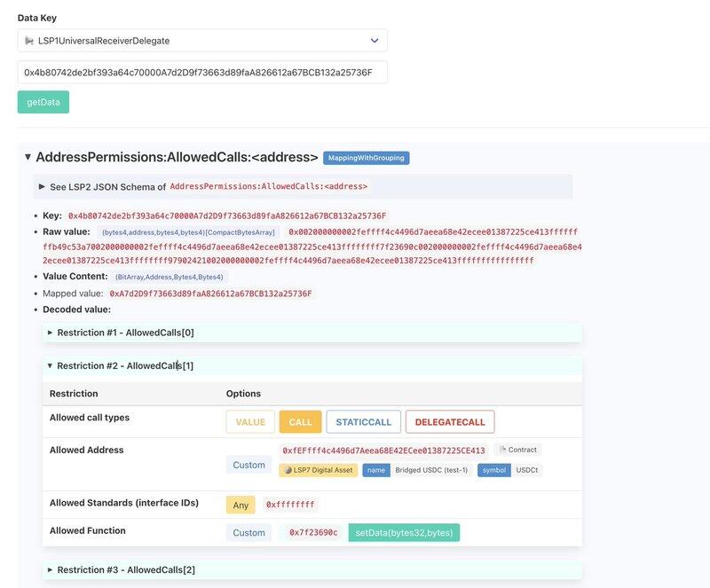
Task: Toggle the CALL call type
Action: pyautogui.click(x=300, y=422)
